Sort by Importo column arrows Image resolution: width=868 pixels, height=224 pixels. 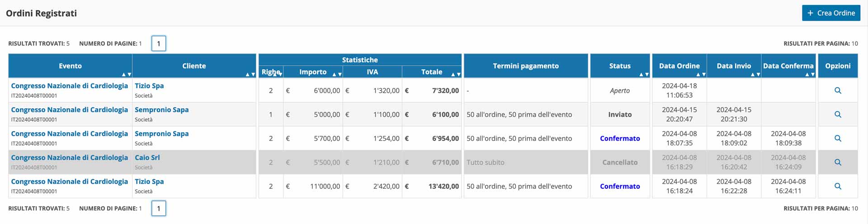337,74
